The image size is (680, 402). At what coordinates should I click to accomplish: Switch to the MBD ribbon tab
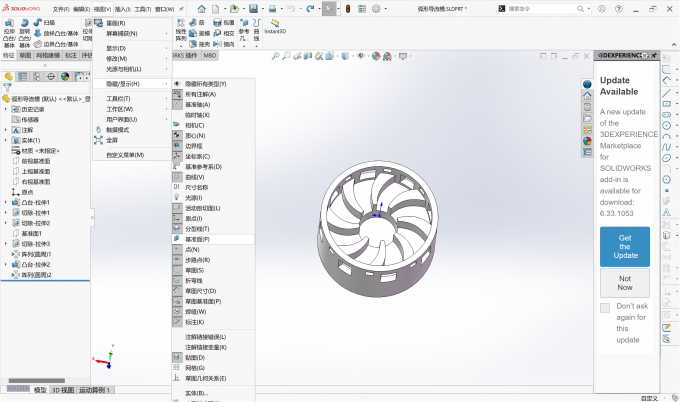[209, 56]
